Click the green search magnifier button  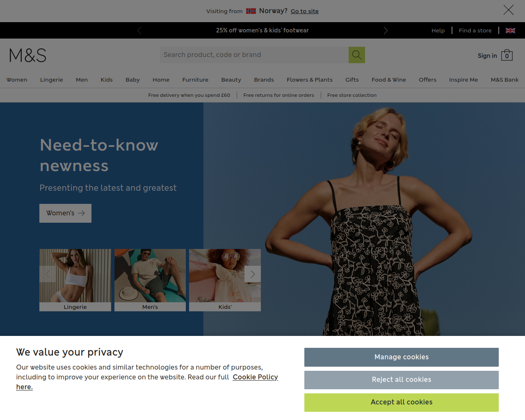click(357, 55)
